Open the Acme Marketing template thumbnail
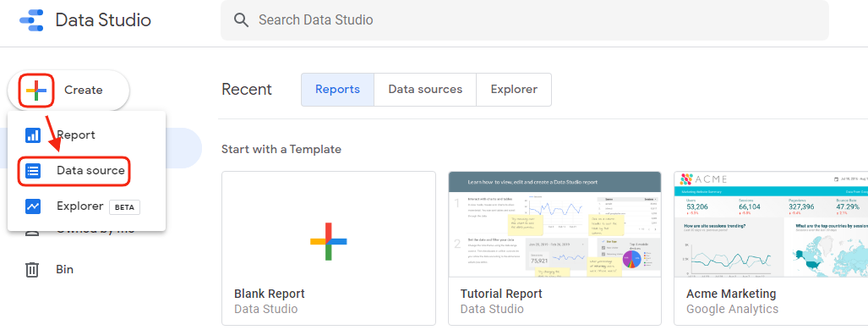Image resolution: width=868 pixels, height=330 pixels. pos(771,224)
